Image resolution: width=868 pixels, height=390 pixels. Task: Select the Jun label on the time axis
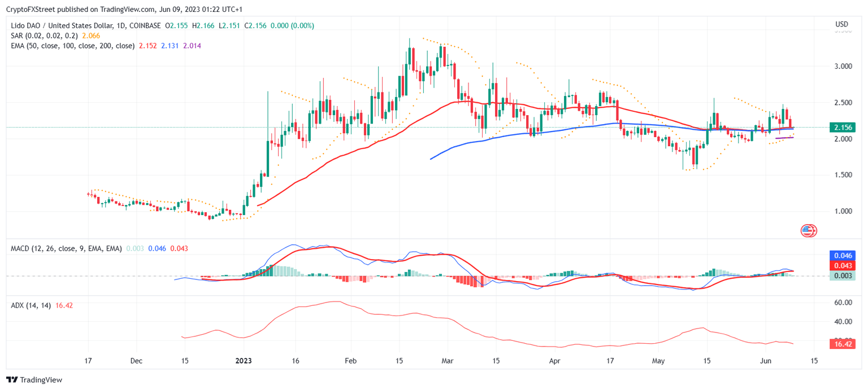(x=766, y=360)
